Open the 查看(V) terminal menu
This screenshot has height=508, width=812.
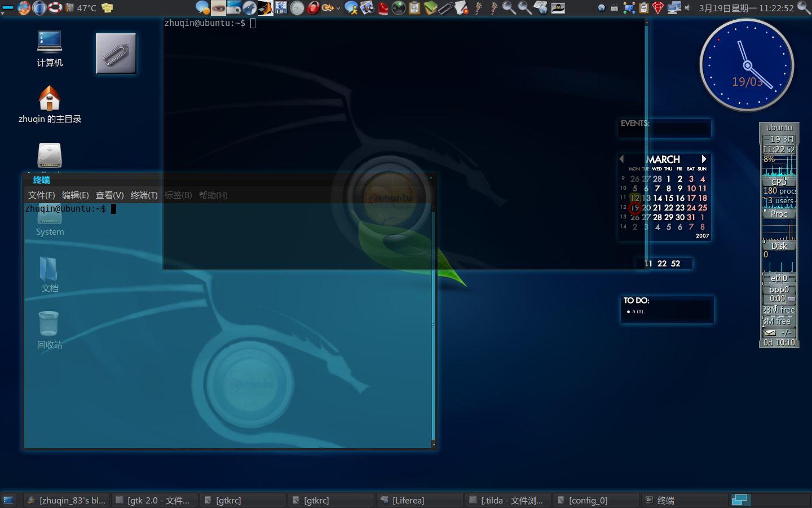tap(109, 195)
